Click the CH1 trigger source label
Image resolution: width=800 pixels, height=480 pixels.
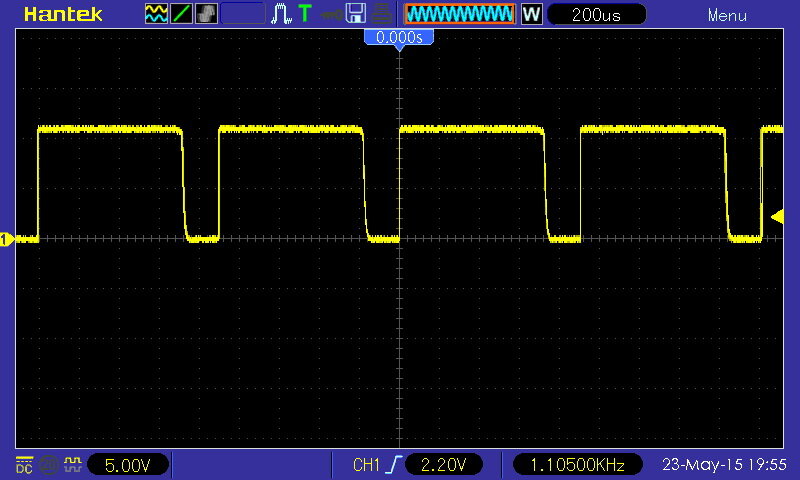pyautogui.click(x=366, y=465)
